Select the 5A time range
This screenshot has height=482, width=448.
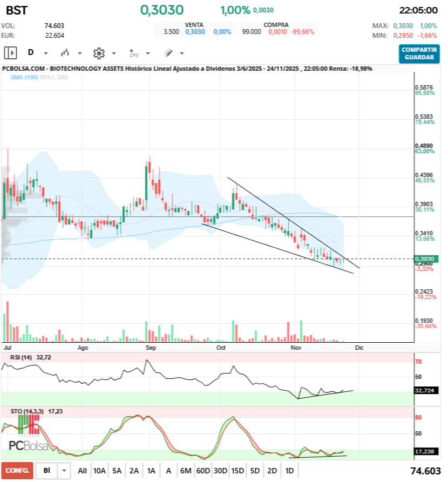(x=117, y=471)
